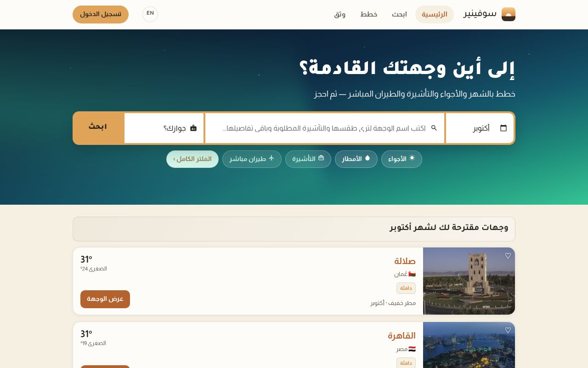Click the دافئة tag on القاهرة card

[x=406, y=363]
